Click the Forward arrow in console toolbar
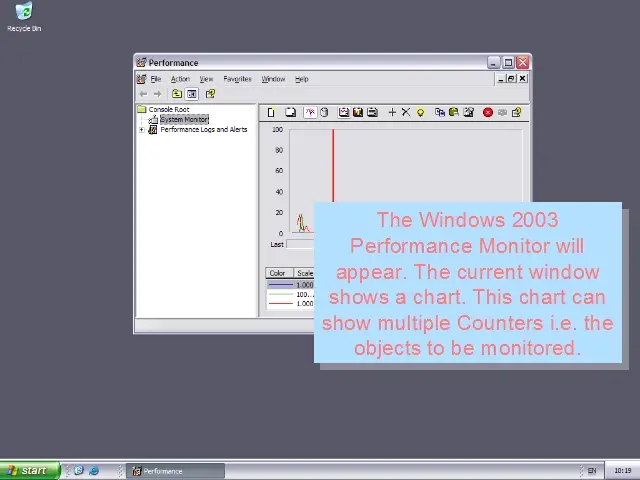 pyautogui.click(x=157, y=94)
